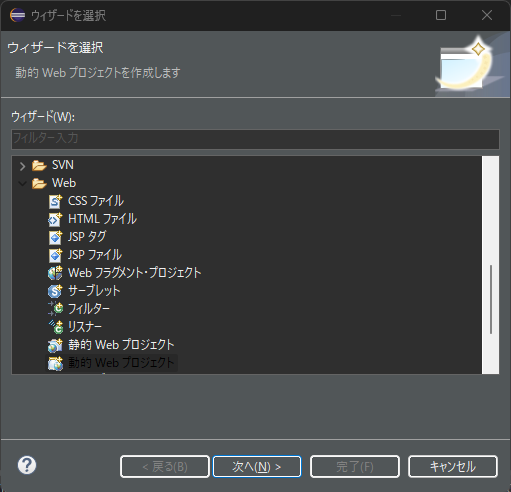
Task: Click the 静的 Web プロジェクト icon
Action: (x=55, y=345)
